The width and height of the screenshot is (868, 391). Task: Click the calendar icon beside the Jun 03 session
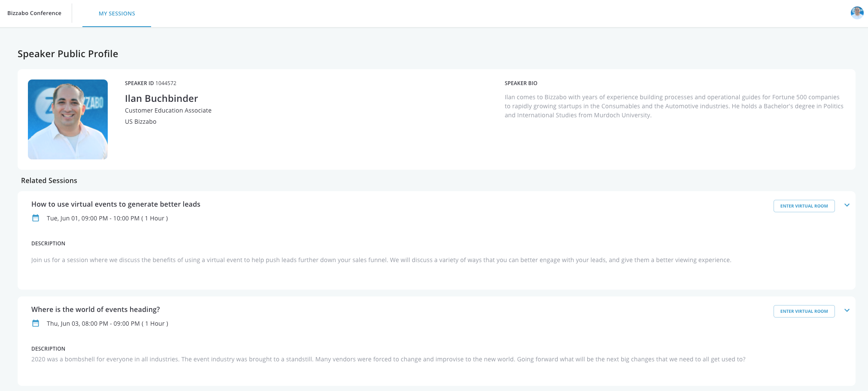(x=36, y=323)
